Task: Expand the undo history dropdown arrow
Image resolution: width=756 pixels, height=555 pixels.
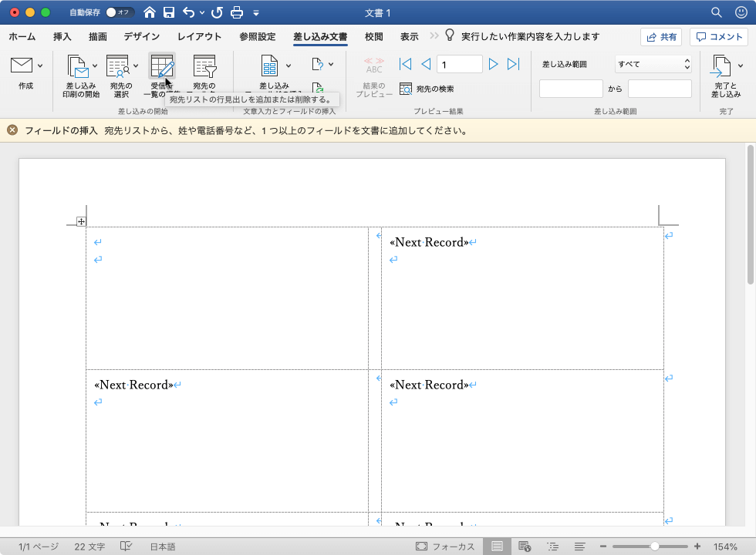Action: [202, 13]
